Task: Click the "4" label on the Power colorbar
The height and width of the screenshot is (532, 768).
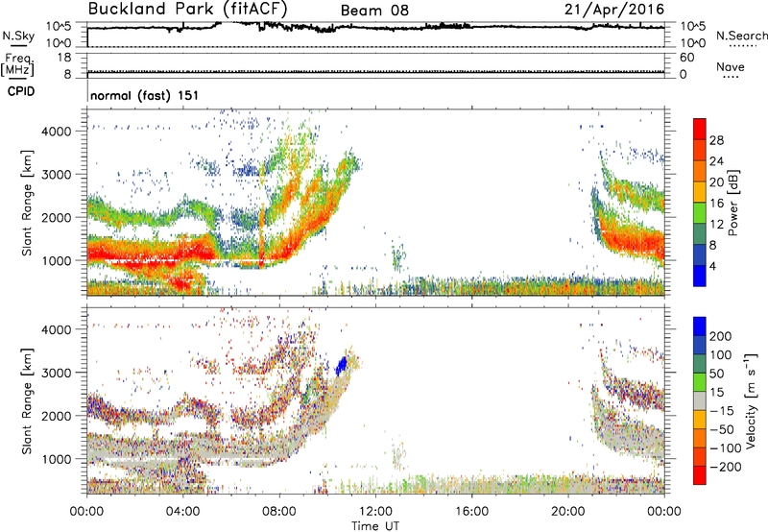Action: 712,266
